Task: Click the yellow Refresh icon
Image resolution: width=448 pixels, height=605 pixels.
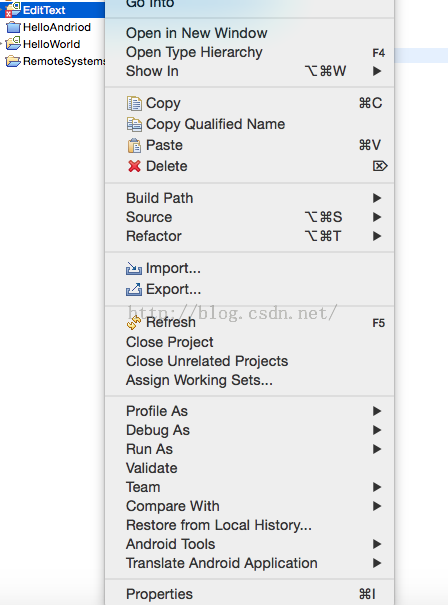Action: [x=134, y=323]
